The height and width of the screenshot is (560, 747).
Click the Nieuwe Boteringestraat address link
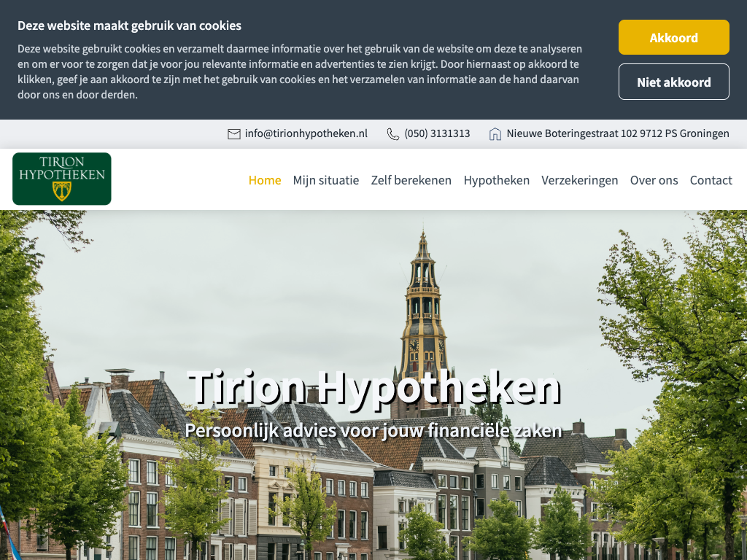tap(618, 134)
